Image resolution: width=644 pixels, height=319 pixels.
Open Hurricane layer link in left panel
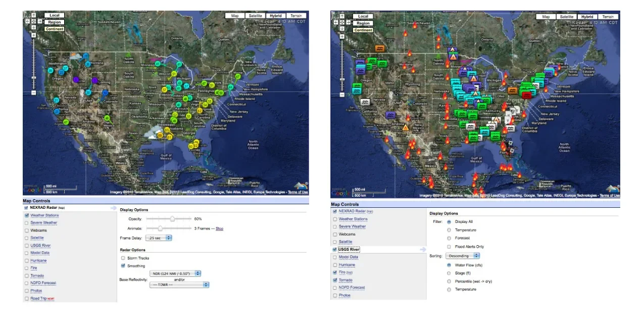tap(38, 260)
